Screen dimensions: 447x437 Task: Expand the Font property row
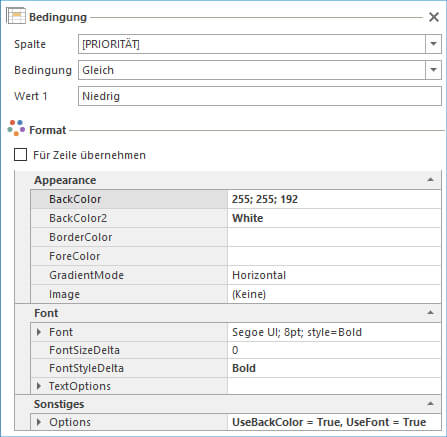39,332
